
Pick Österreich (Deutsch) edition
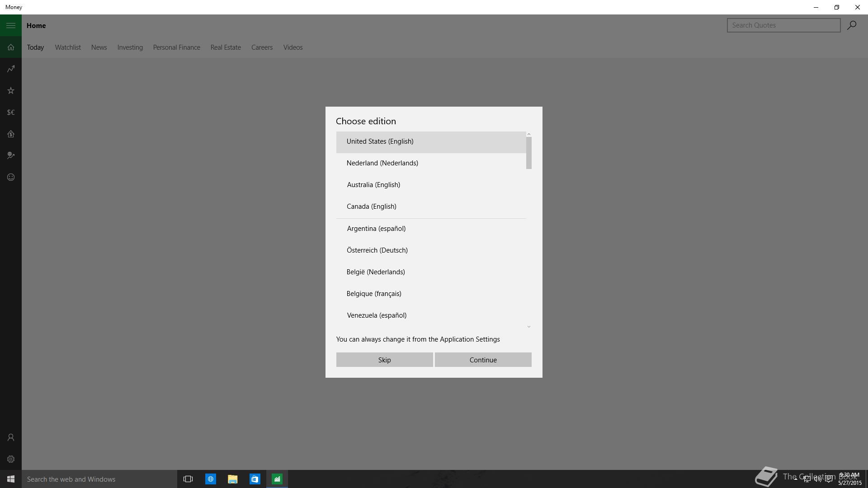tap(431, 250)
